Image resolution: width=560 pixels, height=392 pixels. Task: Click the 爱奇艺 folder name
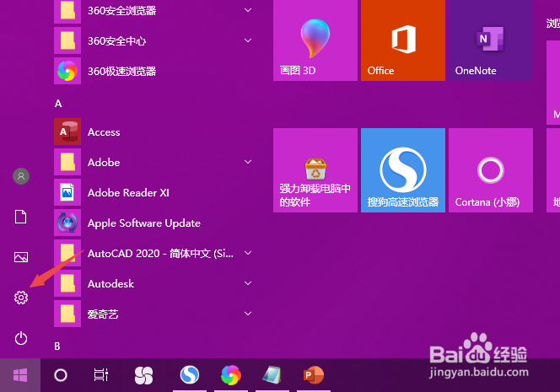tap(103, 314)
